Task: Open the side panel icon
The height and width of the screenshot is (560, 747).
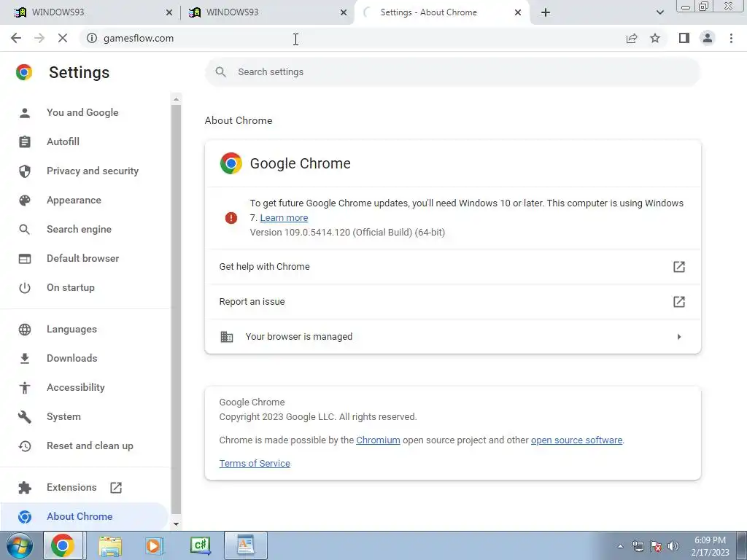Action: (x=684, y=38)
